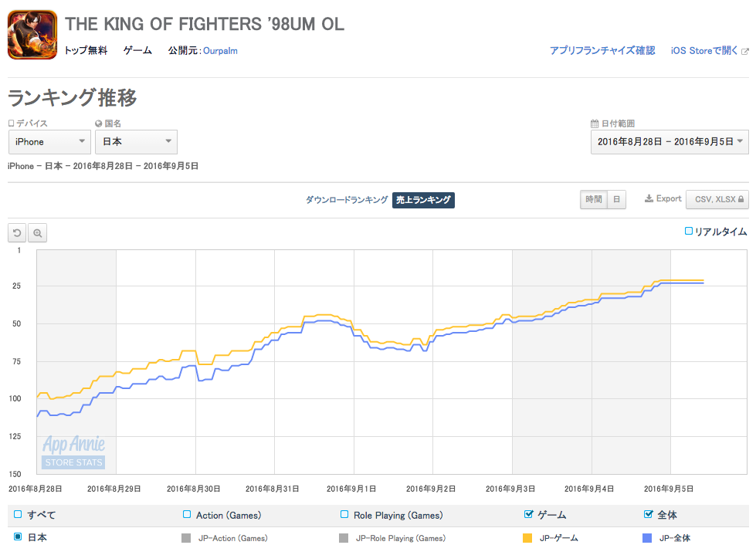This screenshot has height=545, width=756.
Task: Click the App Annie Store Stats watermark
Action: click(x=73, y=452)
